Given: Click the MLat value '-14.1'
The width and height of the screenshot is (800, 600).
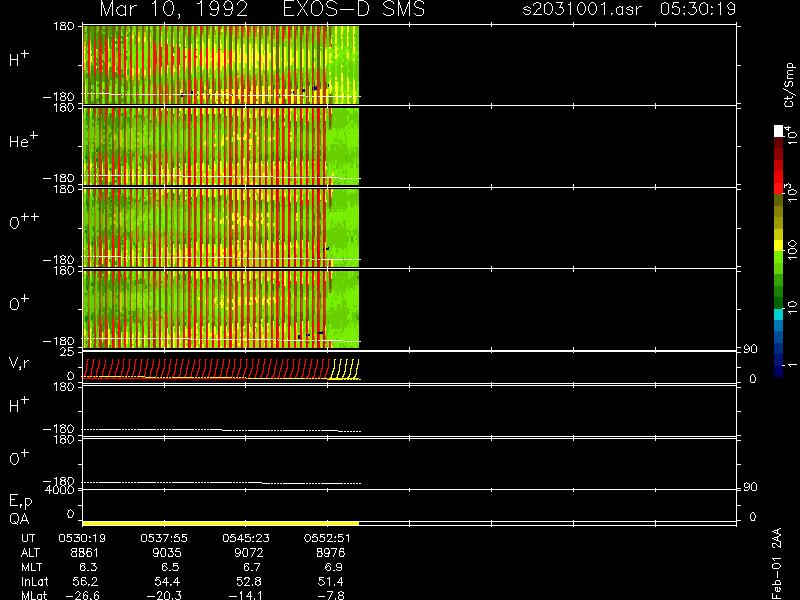Looking at the screenshot, I should point(246,595).
